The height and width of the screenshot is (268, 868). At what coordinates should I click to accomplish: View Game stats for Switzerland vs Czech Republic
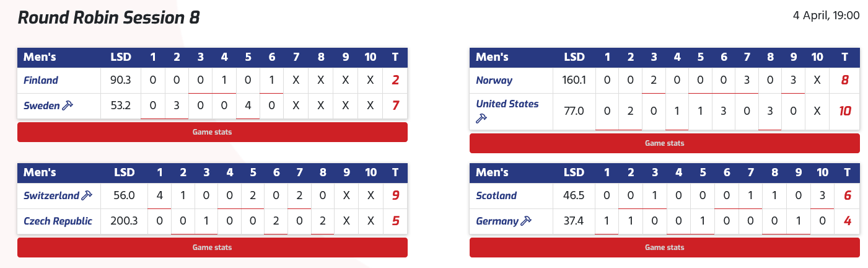click(x=212, y=248)
